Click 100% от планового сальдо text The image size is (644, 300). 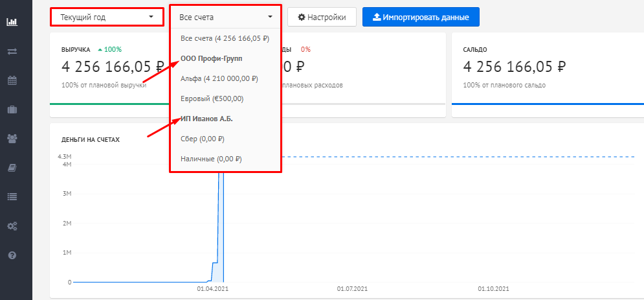tap(504, 86)
